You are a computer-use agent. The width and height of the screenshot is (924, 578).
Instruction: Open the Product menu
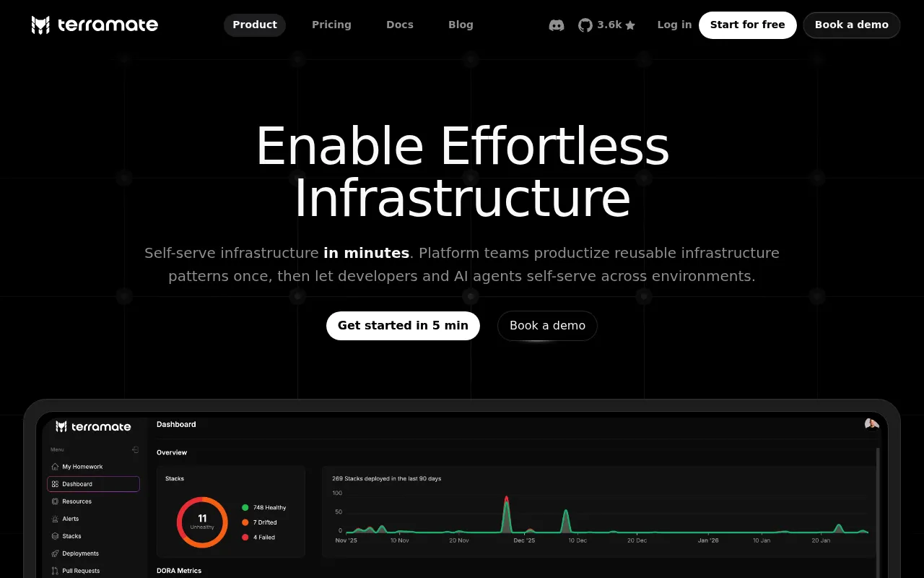[x=255, y=25]
